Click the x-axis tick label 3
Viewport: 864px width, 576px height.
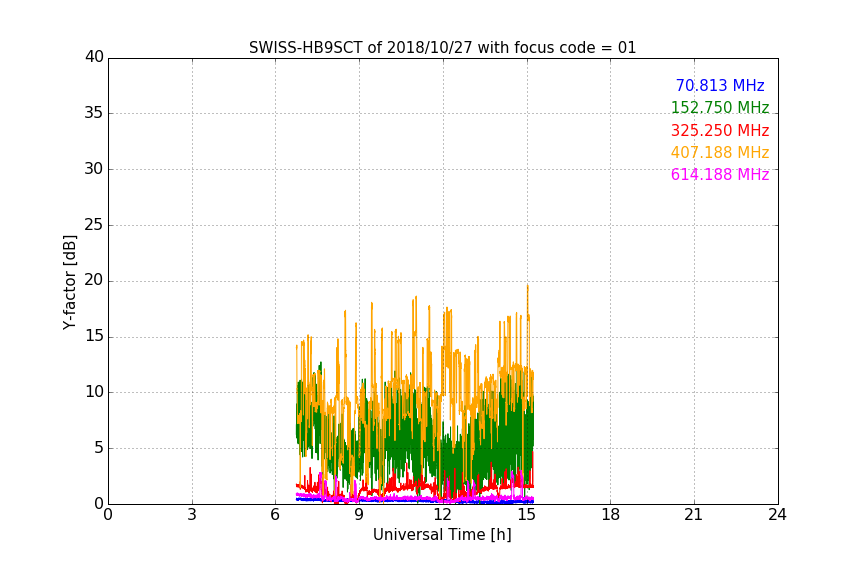coord(192,515)
